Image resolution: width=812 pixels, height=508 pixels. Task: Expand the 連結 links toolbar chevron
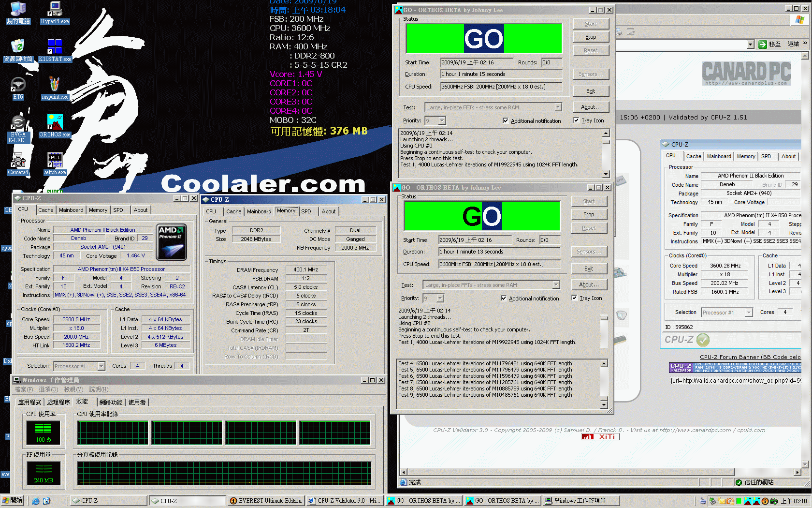coord(805,44)
